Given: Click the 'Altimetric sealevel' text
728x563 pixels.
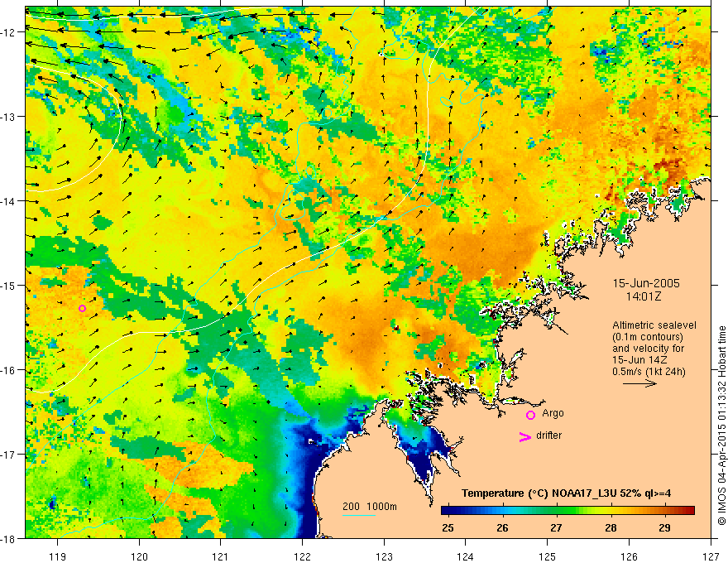Looking at the screenshot, I should coord(654,325).
